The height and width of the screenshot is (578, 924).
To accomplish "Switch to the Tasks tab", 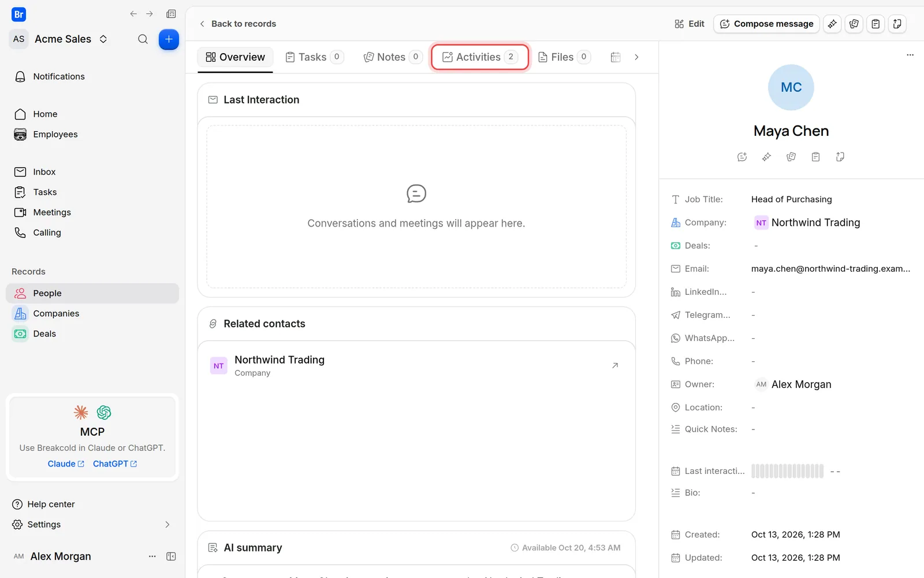I will pyautogui.click(x=315, y=57).
